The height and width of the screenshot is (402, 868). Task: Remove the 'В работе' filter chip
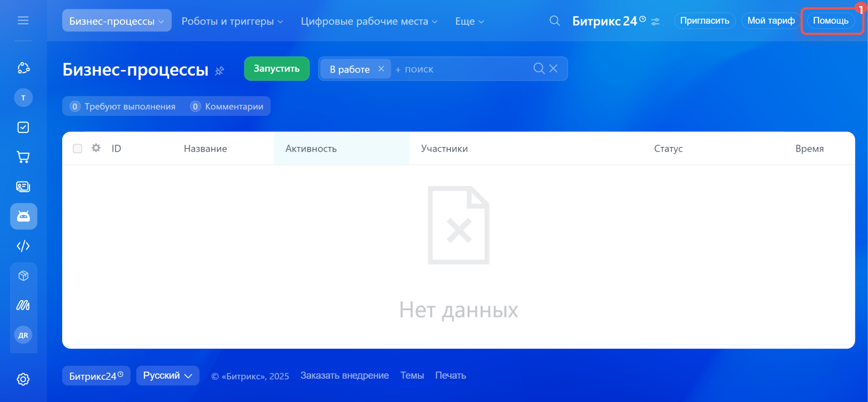pyautogui.click(x=381, y=68)
